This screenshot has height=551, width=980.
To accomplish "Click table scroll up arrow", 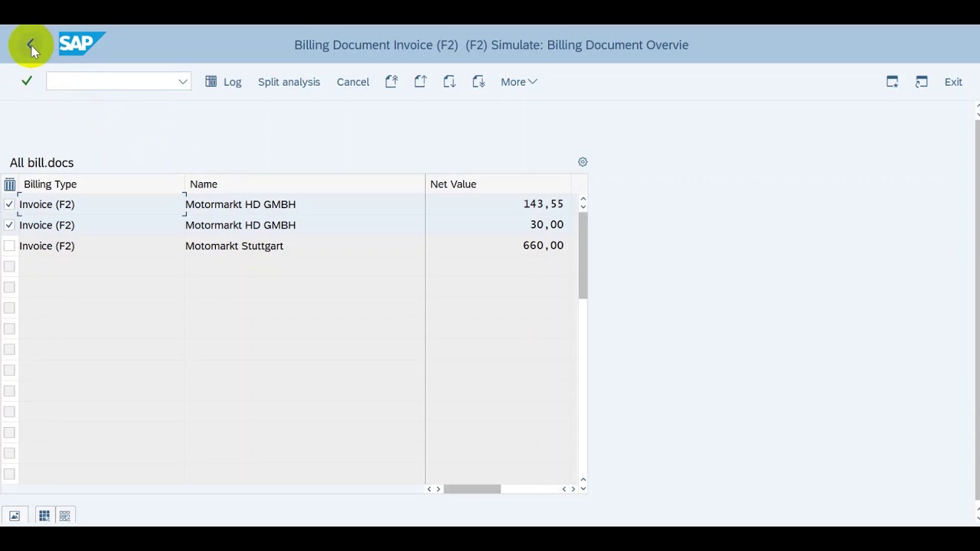I will coord(583,199).
